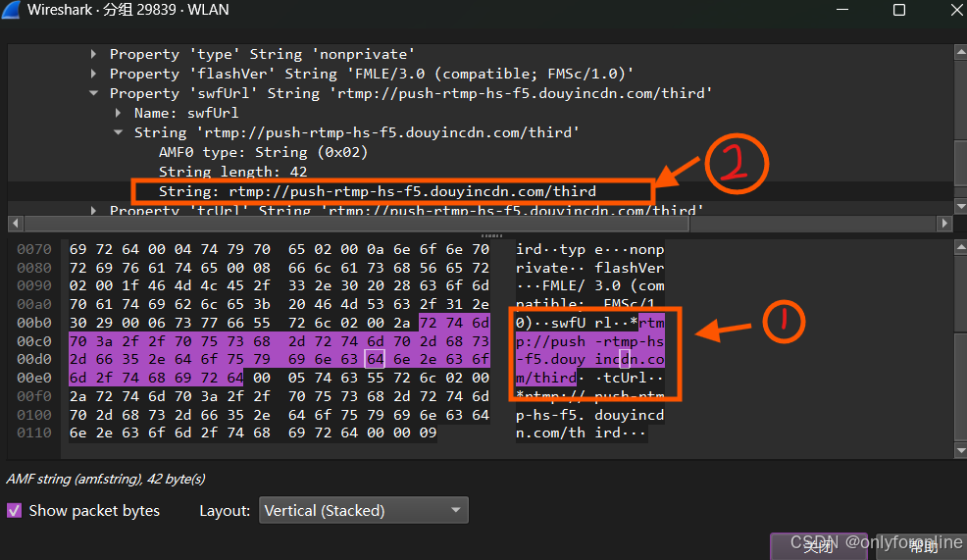Minimize the Wireshark packet window
The width and height of the screenshot is (967, 560).
tap(842, 10)
